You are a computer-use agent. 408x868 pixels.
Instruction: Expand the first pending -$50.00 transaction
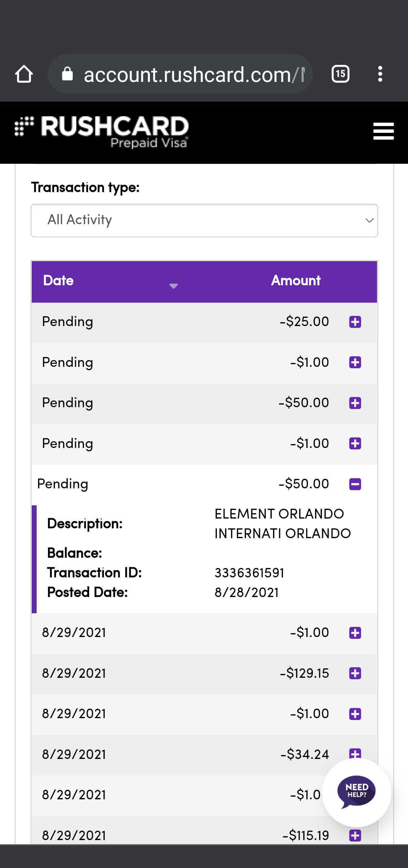(x=355, y=403)
